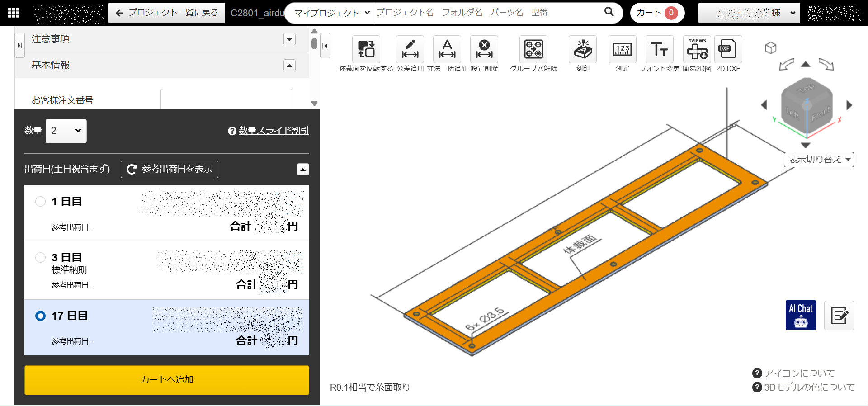The image size is (868, 406).
Task: Open the 数量スライド割引 help link
Action: click(x=273, y=131)
